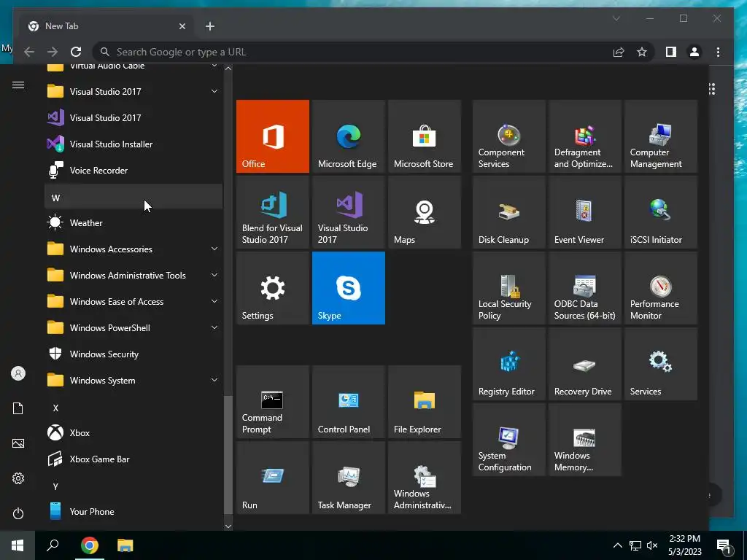Open the Office tile
The width and height of the screenshot is (747, 560).
[x=273, y=136]
